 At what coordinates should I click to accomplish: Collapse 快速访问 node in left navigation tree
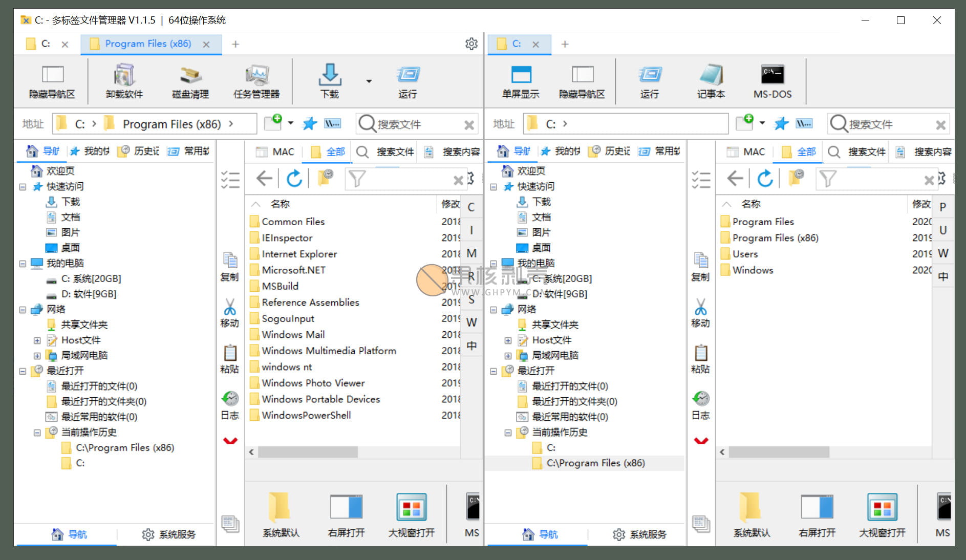[23, 187]
